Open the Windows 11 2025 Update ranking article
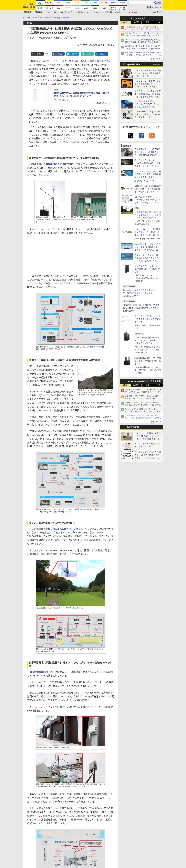The image size is (186, 868). [x=143, y=391]
